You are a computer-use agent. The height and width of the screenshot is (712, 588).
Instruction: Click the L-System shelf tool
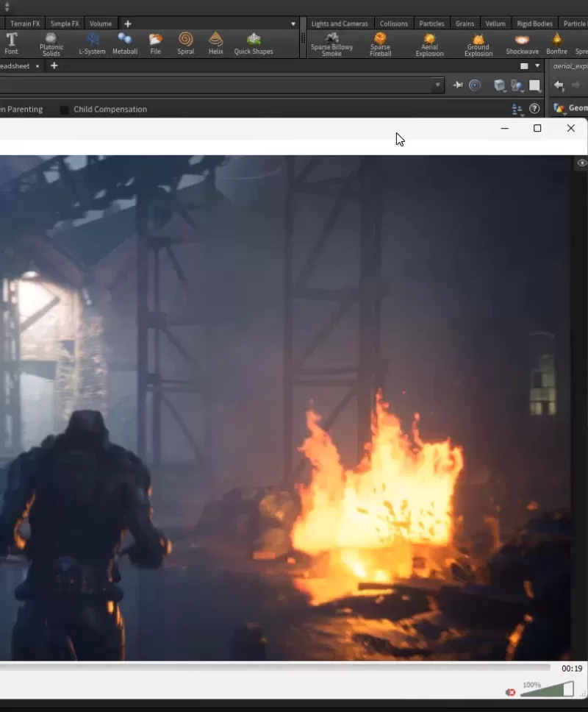(92, 43)
